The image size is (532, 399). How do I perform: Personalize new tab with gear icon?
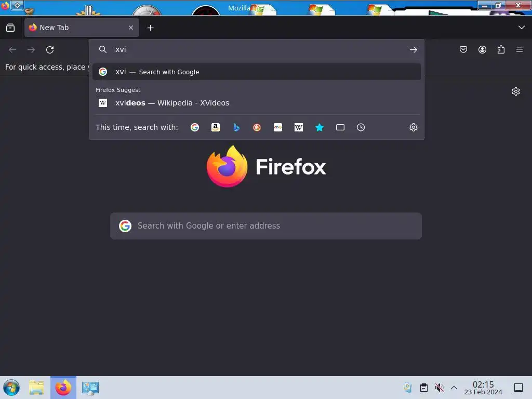(x=516, y=91)
